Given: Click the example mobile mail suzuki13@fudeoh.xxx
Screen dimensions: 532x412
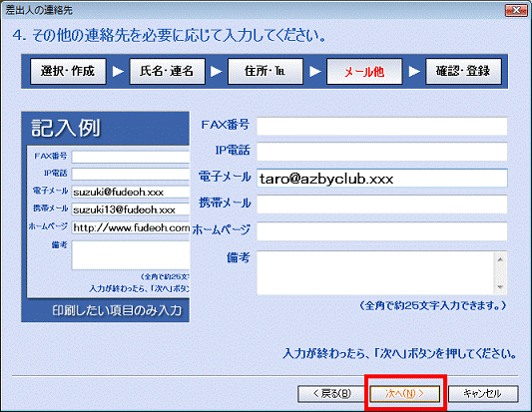Looking at the screenshot, I should click(124, 209).
